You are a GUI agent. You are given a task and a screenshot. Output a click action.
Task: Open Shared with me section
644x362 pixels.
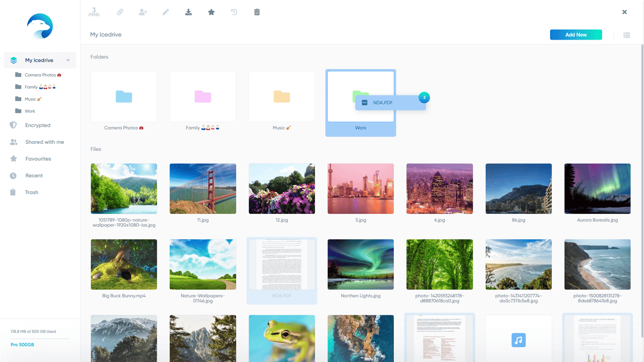(45, 142)
